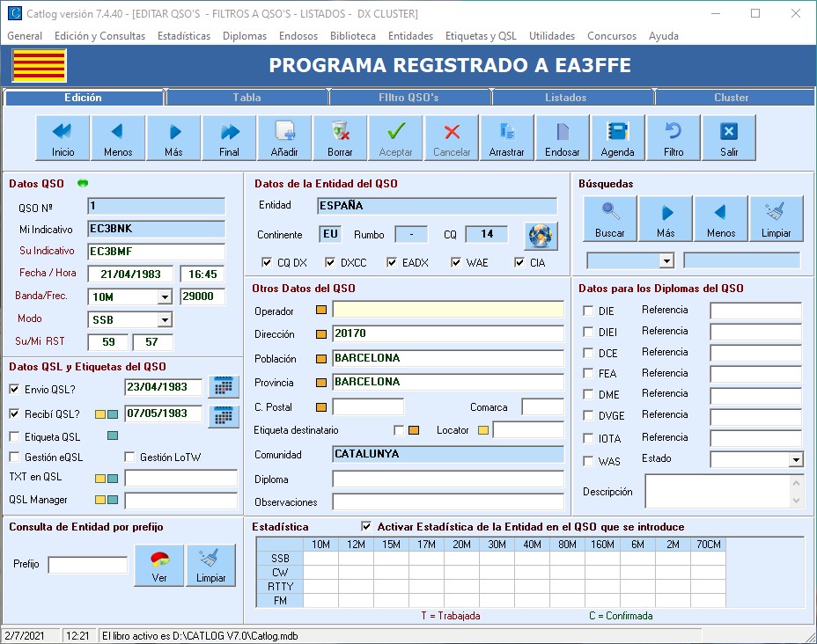The width and height of the screenshot is (817, 644).
Task: Click the Arrastrar toolbar button
Action: coord(507,138)
